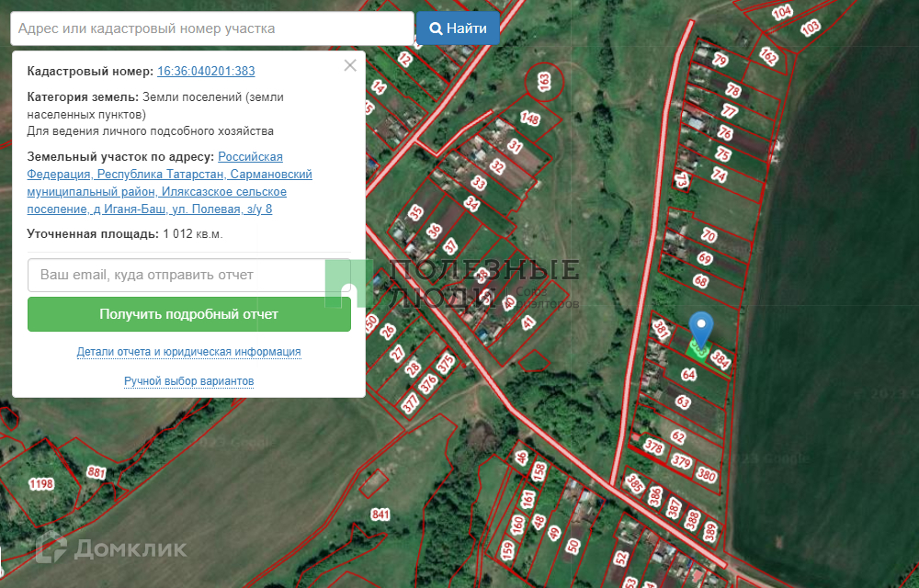This screenshot has height=588, width=919.
Task: Select parcel 377 on the map
Action: [x=410, y=403]
